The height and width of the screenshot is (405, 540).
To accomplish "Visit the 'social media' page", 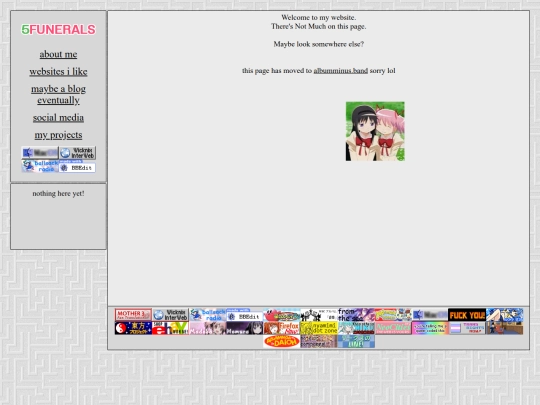I will (x=58, y=118).
